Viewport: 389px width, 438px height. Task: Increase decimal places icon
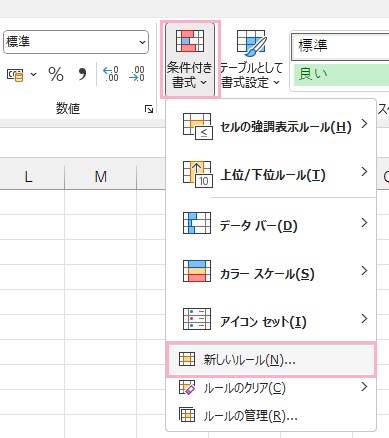110,74
